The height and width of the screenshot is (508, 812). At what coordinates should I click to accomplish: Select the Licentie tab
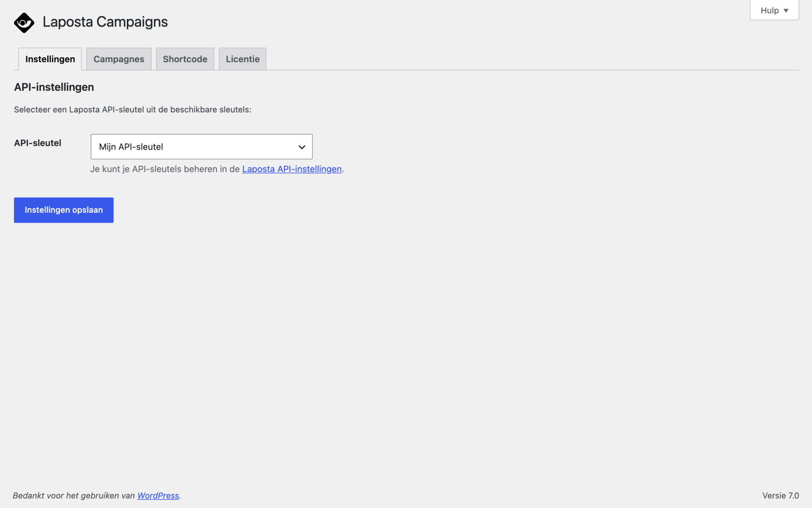[x=243, y=59]
